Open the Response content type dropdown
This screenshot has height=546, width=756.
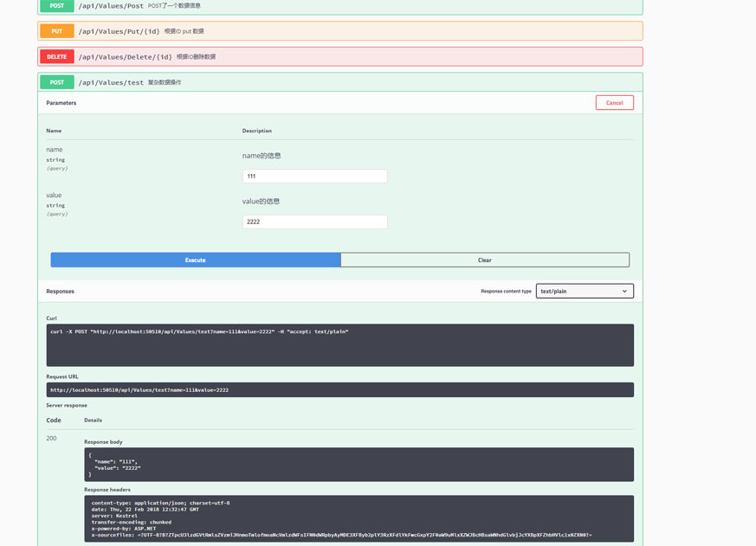pos(584,292)
